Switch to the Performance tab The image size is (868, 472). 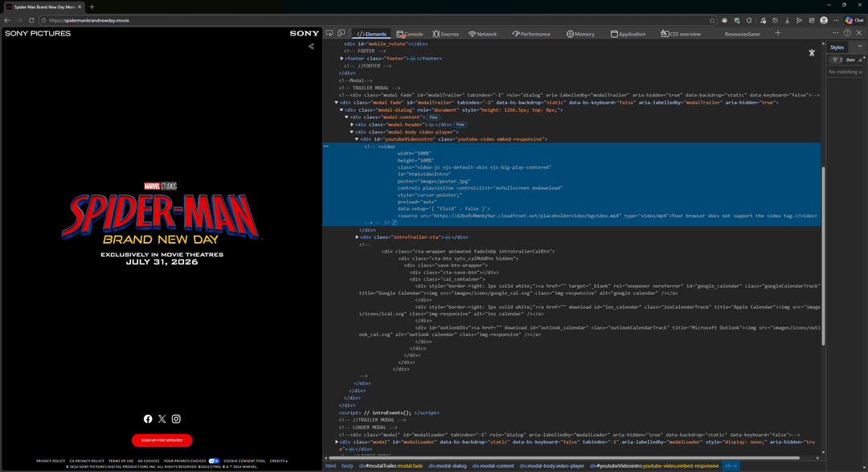click(x=531, y=34)
